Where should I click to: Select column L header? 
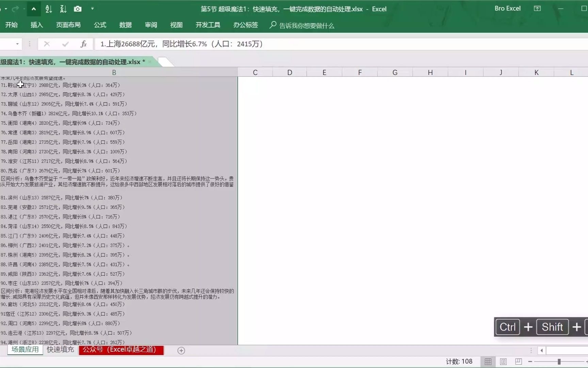pos(571,72)
